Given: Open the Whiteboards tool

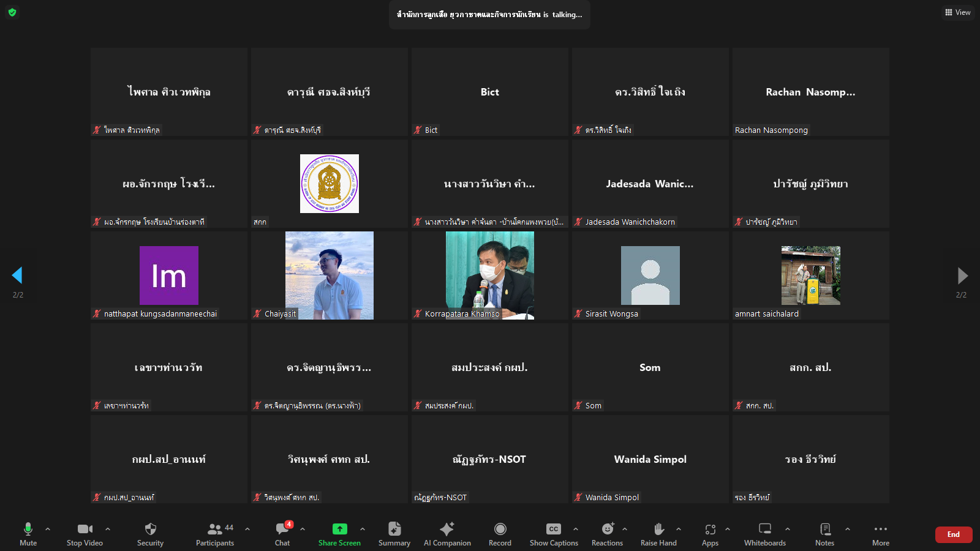Looking at the screenshot, I should pyautogui.click(x=765, y=534).
